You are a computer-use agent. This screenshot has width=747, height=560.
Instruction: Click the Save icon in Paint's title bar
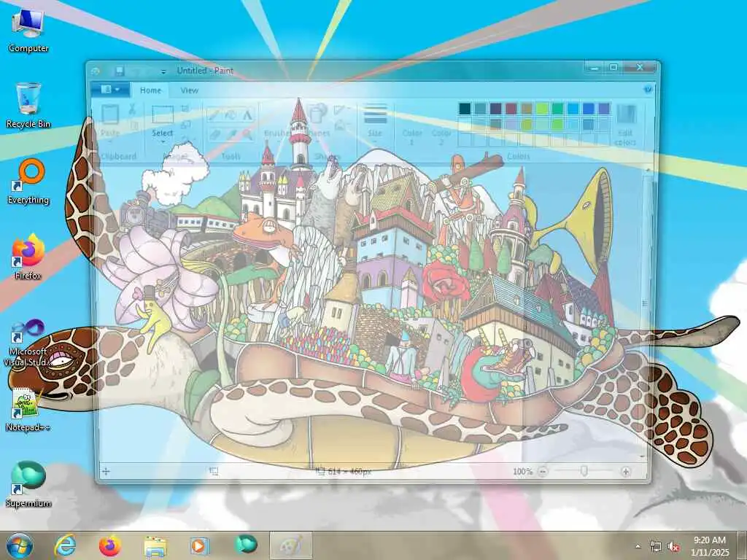tap(120, 71)
